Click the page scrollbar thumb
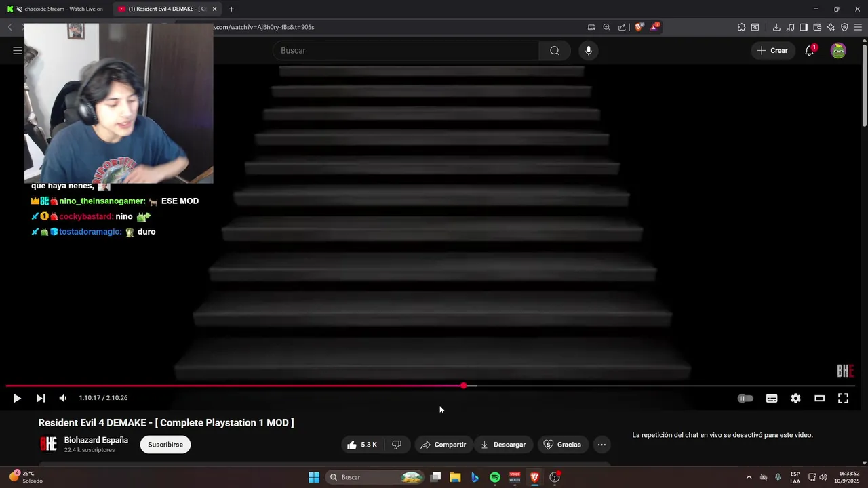This screenshot has height=488, width=868. point(865,85)
